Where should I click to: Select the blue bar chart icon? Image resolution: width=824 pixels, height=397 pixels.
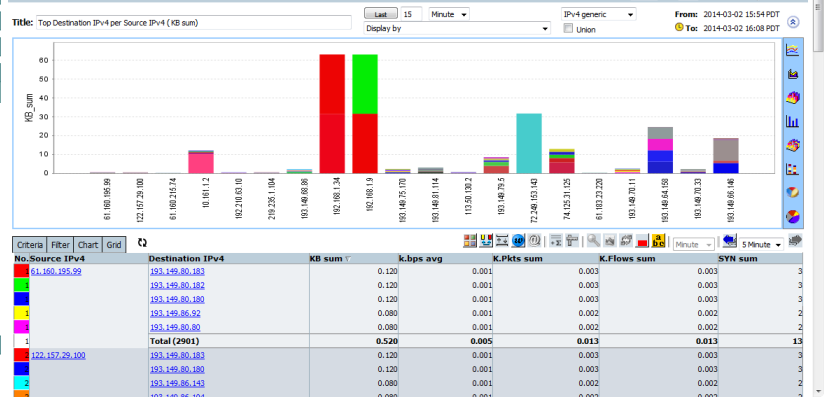coord(792,121)
